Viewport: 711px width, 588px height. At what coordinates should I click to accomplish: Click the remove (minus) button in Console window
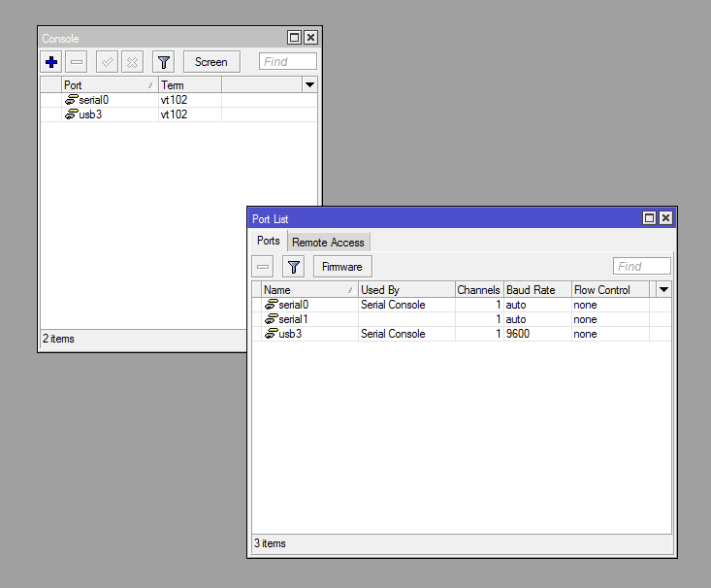tap(77, 62)
